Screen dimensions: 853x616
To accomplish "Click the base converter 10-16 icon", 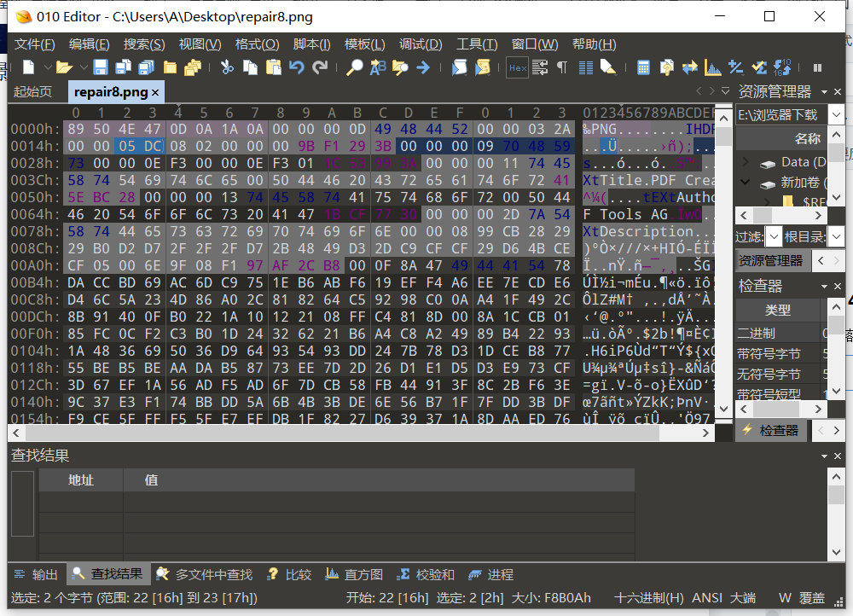I will click(x=781, y=67).
